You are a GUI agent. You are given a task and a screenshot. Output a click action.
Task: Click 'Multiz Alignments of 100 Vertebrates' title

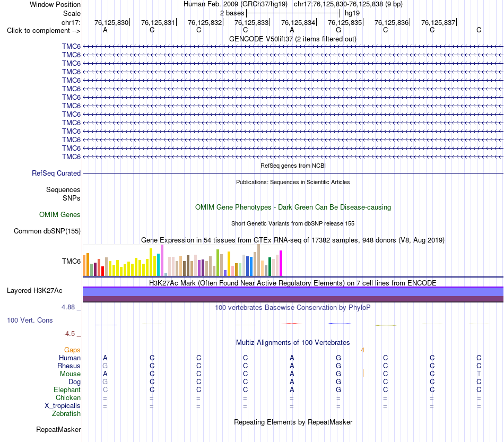(x=293, y=342)
